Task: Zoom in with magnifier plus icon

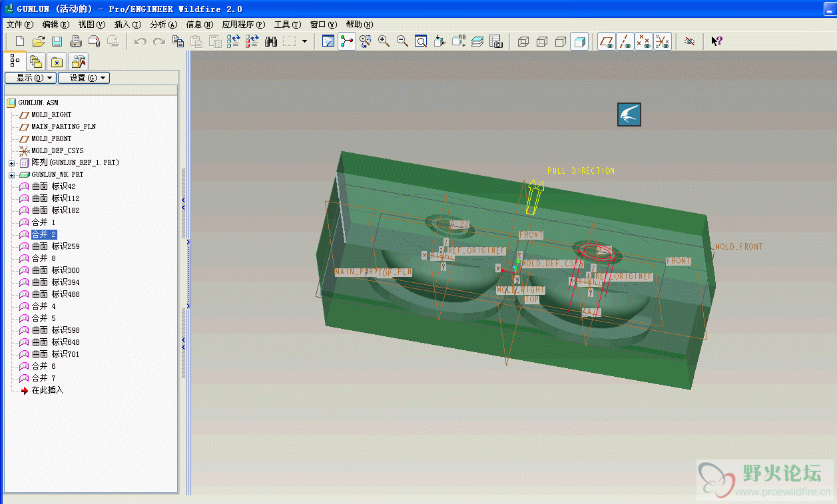Action: [384, 41]
